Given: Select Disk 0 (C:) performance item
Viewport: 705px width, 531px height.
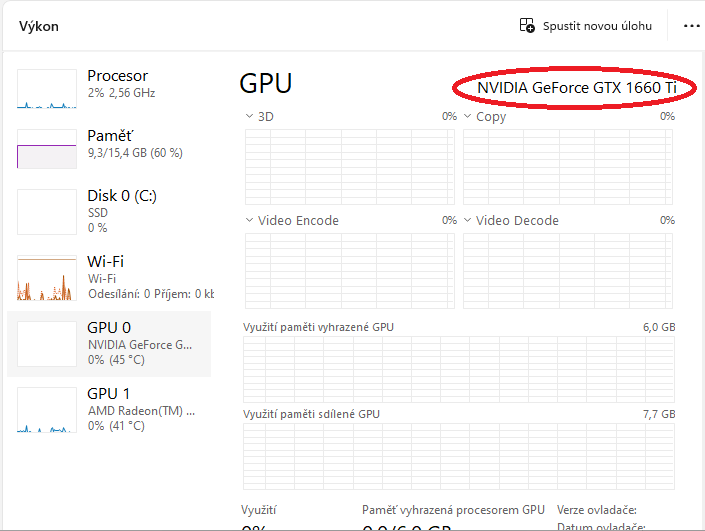Looking at the screenshot, I should (109, 211).
